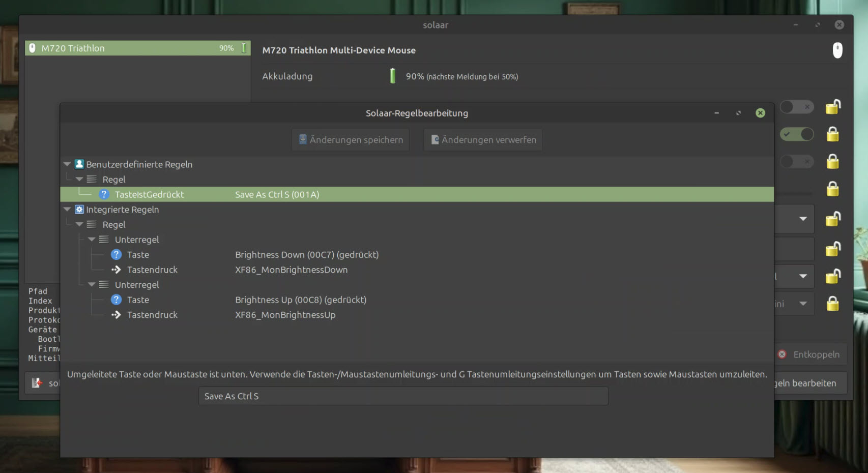
Task: Click list icon of Regel under Benutzerdefinierte Regeln
Action: coord(92,180)
